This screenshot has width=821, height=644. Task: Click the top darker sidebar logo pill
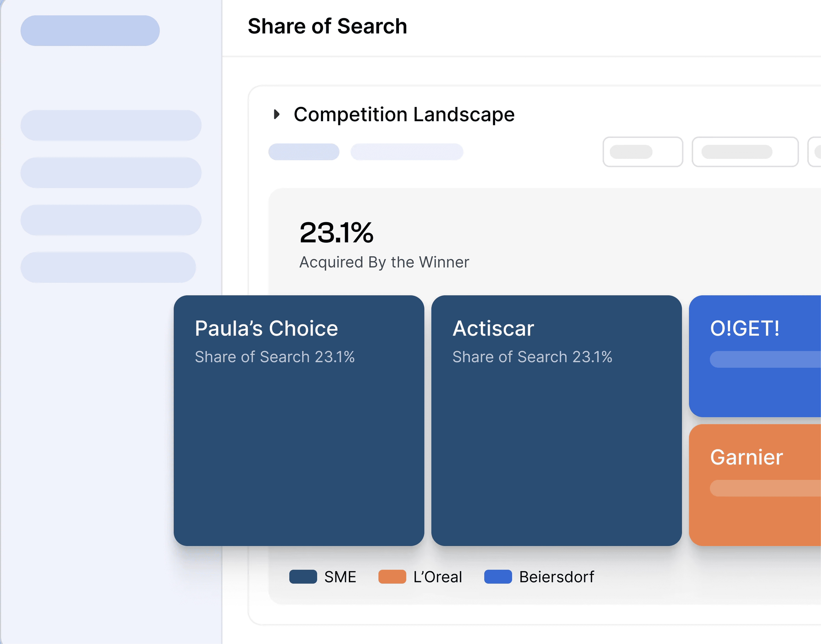point(90,31)
